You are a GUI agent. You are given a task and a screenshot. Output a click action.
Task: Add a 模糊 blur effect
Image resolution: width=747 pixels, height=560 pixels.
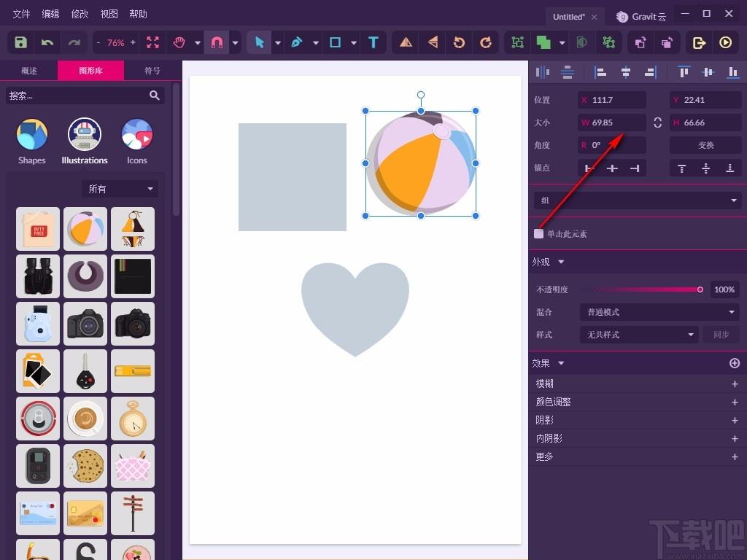click(x=735, y=384)
